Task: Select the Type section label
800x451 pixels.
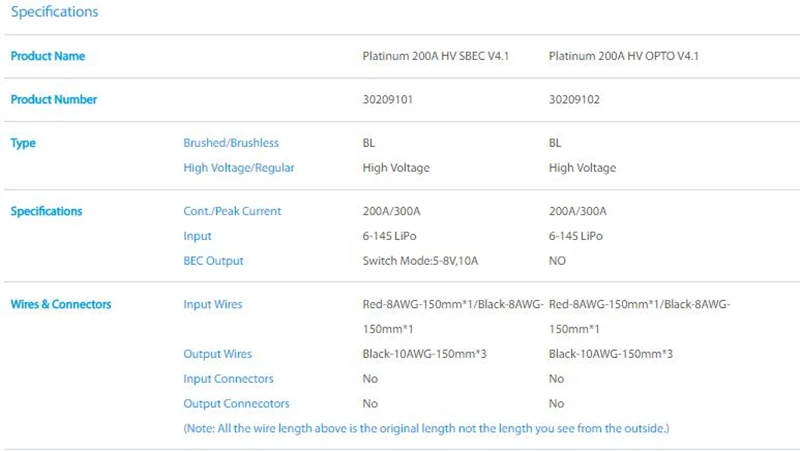Action: [x=23, y=143]
